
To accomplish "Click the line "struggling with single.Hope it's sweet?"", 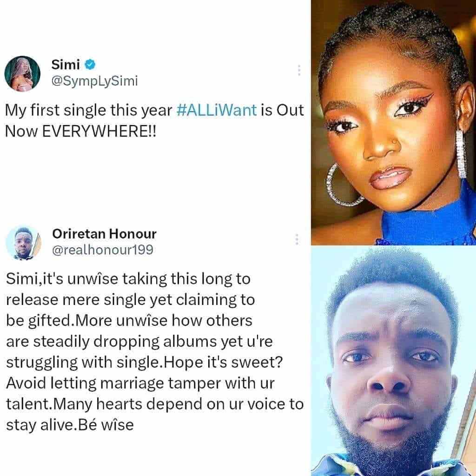I will [145, 362].
